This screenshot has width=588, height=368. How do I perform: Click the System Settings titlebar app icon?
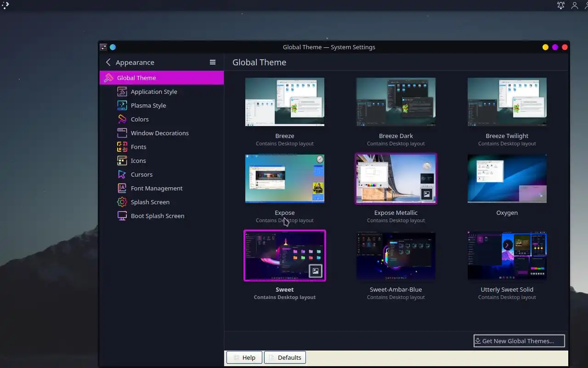(x=103, y=47)
